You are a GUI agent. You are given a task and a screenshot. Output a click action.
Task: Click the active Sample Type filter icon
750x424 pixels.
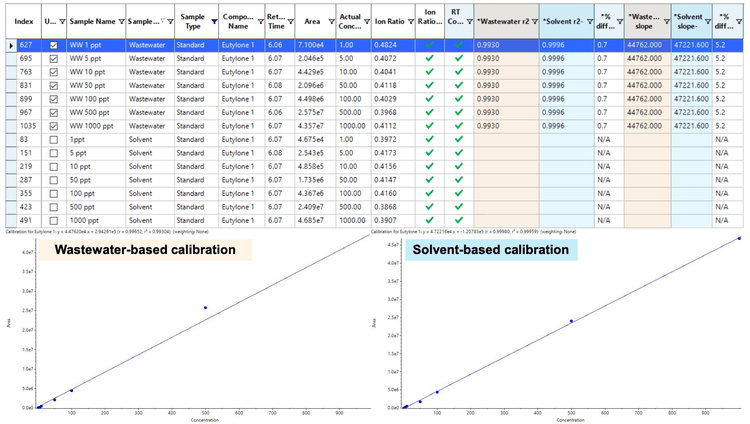(213, 20)
